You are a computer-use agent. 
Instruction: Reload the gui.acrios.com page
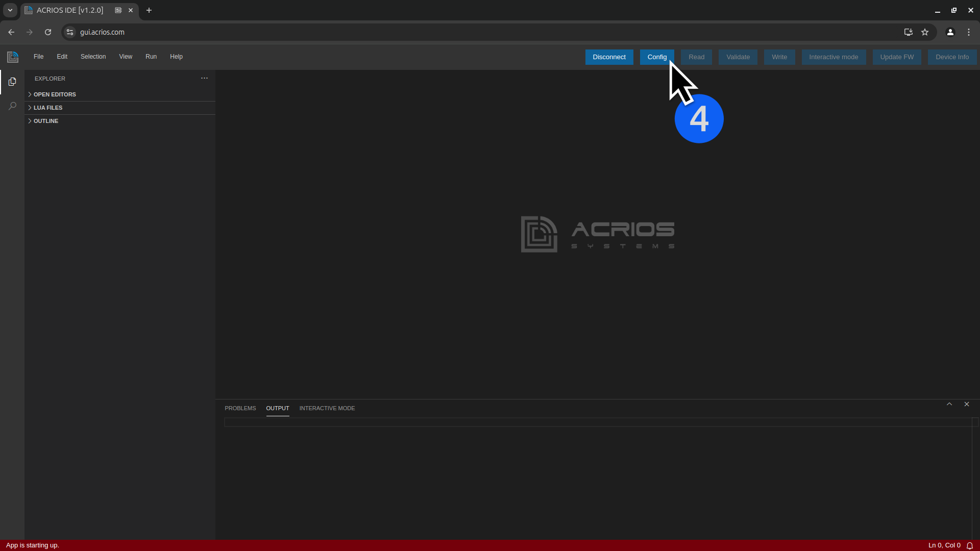tap(47, 32)
